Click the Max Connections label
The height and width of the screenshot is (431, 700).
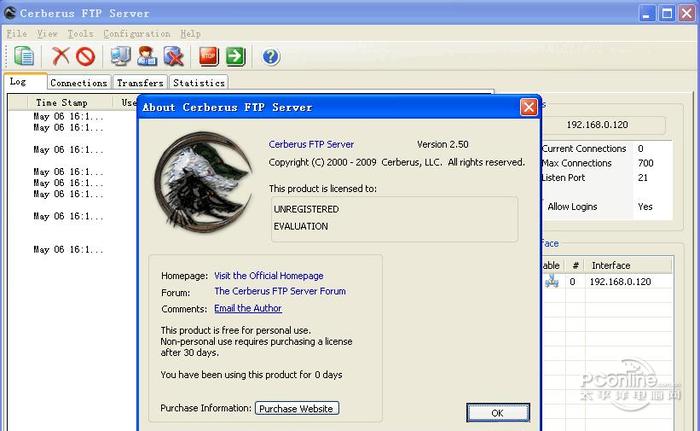tap(577, 163)
